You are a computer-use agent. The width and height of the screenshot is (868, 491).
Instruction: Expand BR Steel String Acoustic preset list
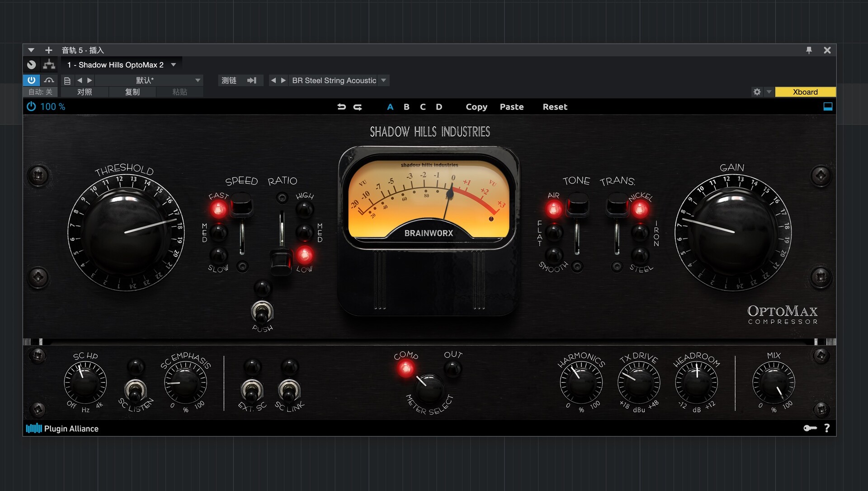(x=384, y=80)
